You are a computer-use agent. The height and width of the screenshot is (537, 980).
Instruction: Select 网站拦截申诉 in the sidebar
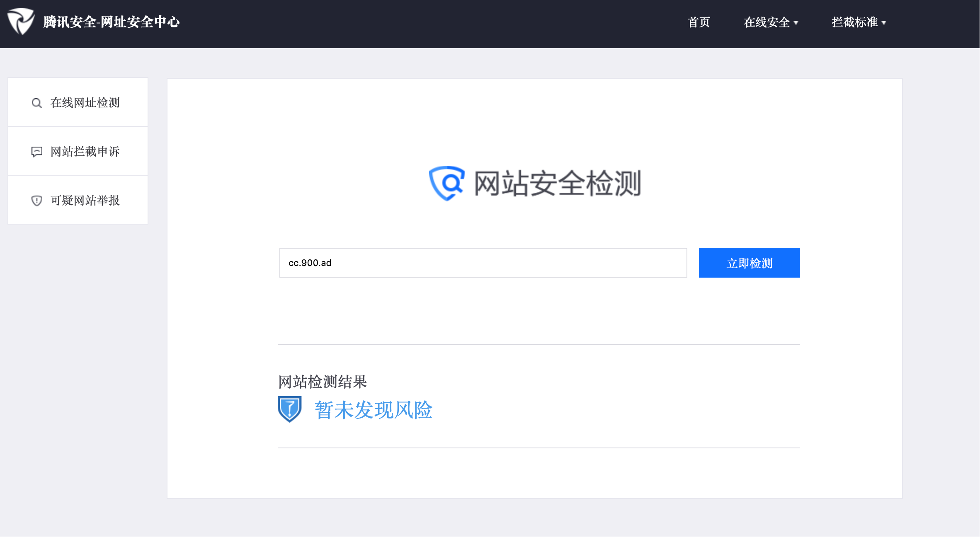[85, 152]
